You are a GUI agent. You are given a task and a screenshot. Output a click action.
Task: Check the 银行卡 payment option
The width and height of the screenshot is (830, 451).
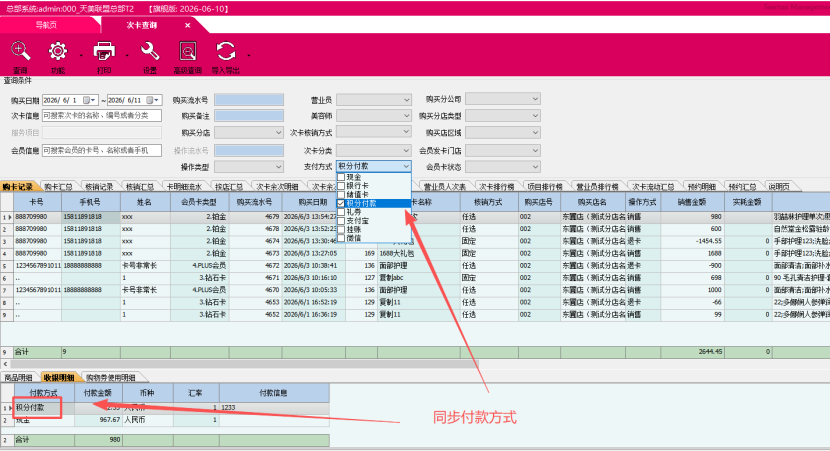341,186
